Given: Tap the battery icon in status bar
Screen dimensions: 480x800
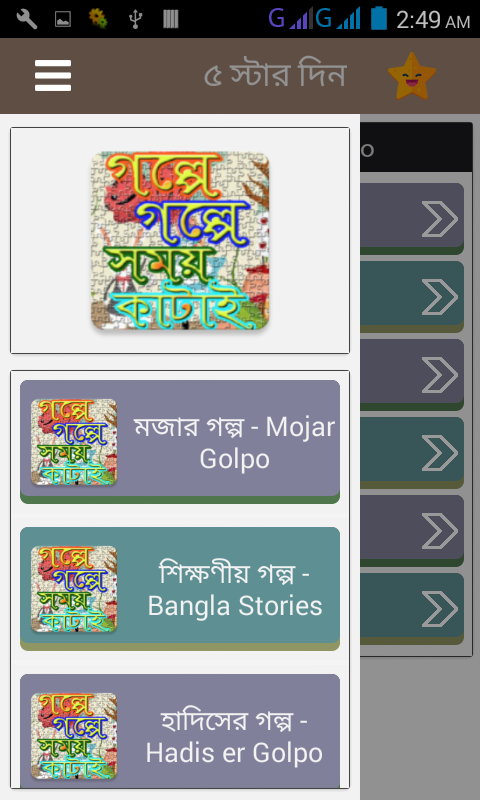Looking at the screenshot, I should point(379,18).
